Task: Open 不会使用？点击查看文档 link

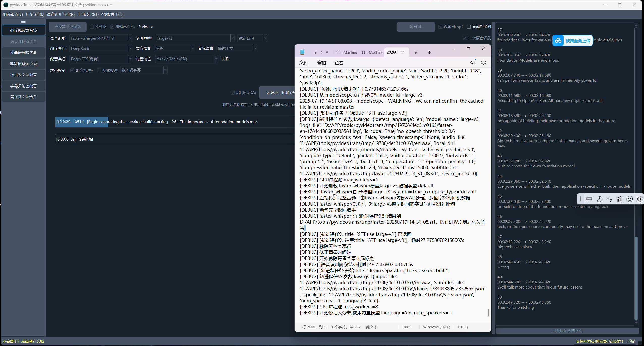Action: tap(23, 341)
